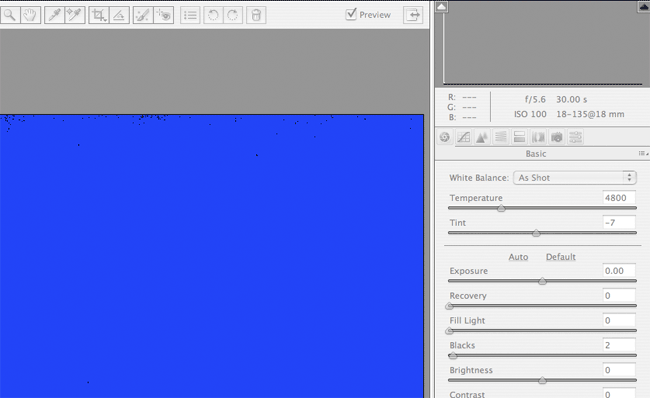650x398 pixels.
Task: Switch to the Camera Calibration tab
Action: point(557,137)
